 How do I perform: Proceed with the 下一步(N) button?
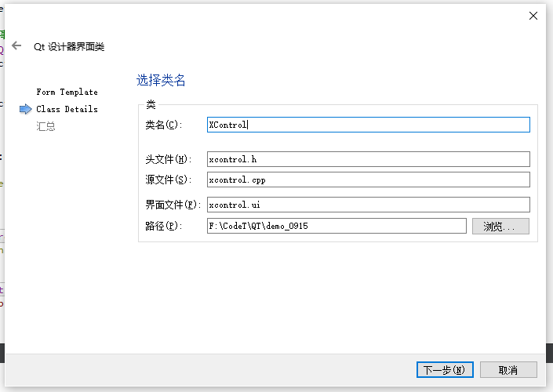click(445, 370)
